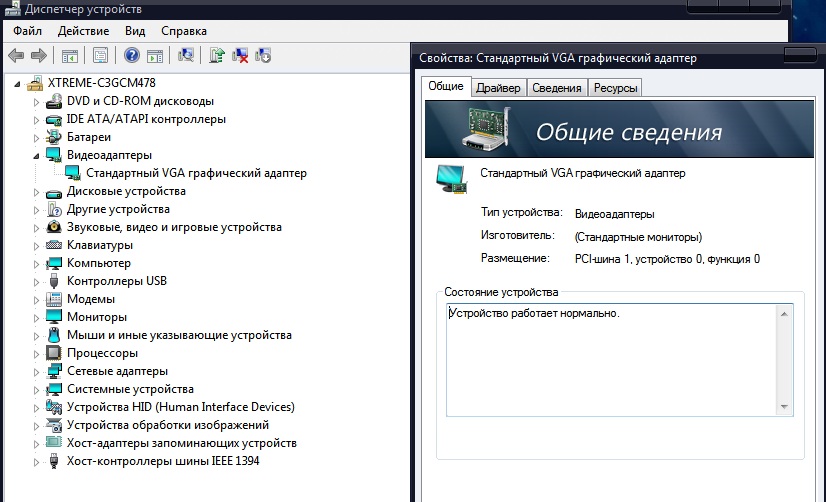Open the Help question-mark toolbar icon

tap(132, 55)
